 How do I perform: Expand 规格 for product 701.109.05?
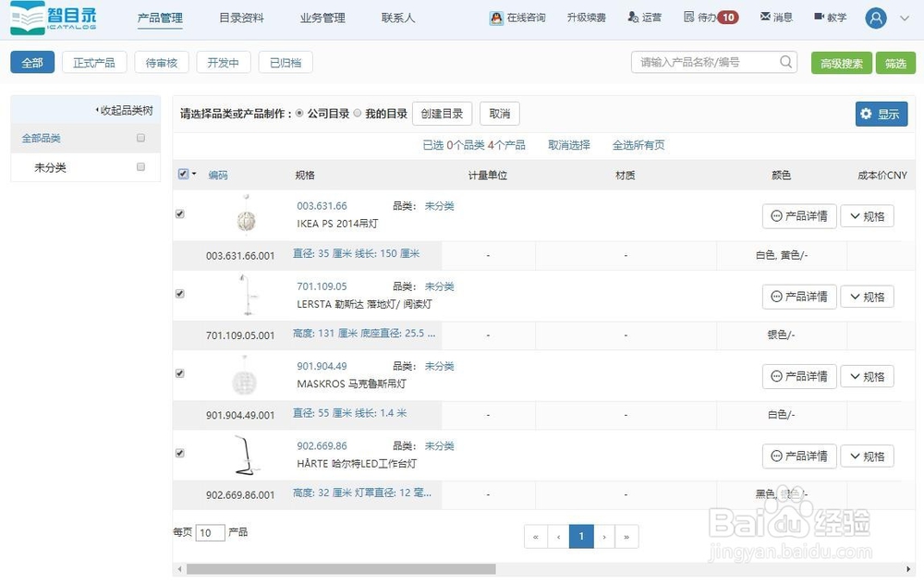point(867,297)
